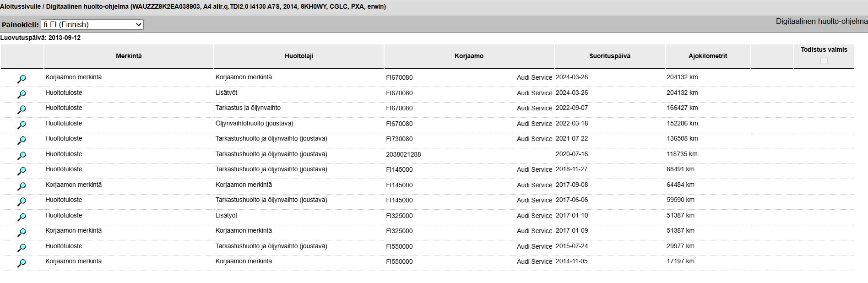Image resolution: width=868 pixels, height=283 pixels.
Task: Click the Korjaamo column header
Action: [469, 56]
